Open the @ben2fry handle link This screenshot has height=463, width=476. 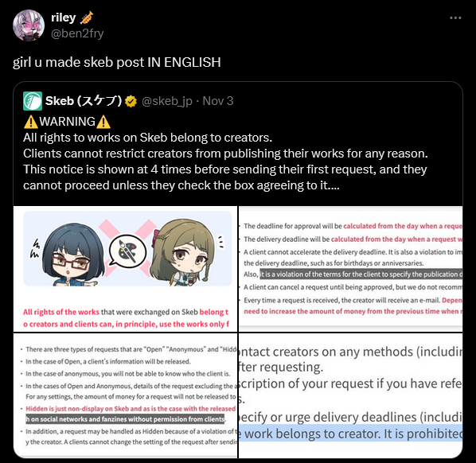click(x=77, y=33)
